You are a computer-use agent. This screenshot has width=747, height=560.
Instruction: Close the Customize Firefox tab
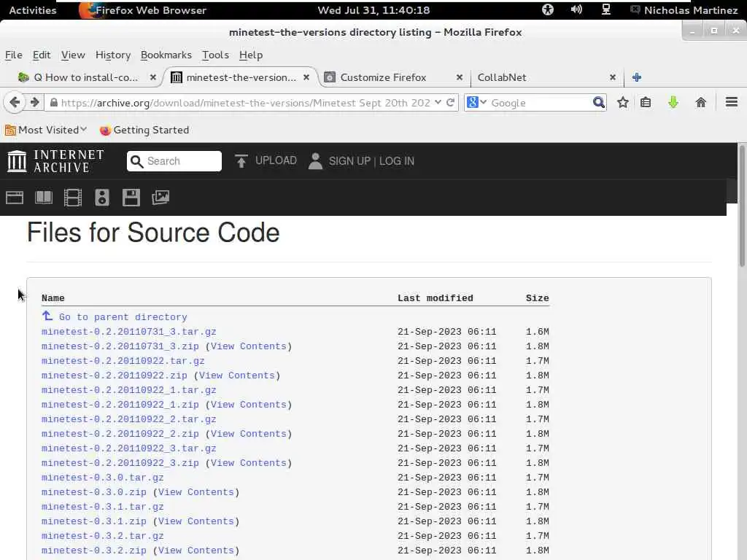[460, 77]
